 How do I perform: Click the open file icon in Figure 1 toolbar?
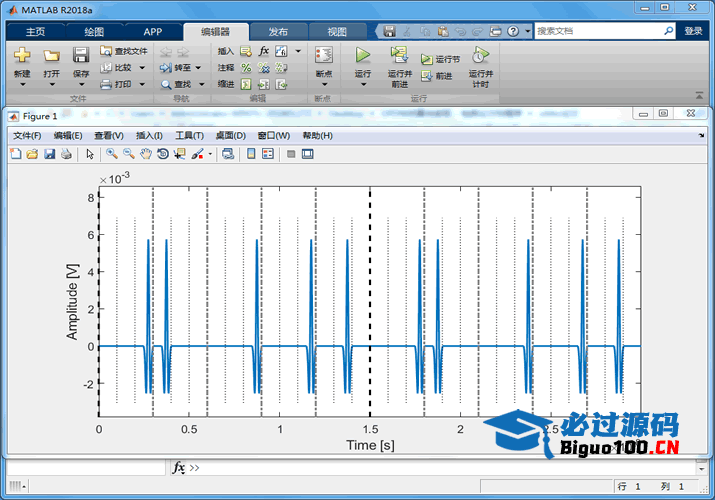32,154
